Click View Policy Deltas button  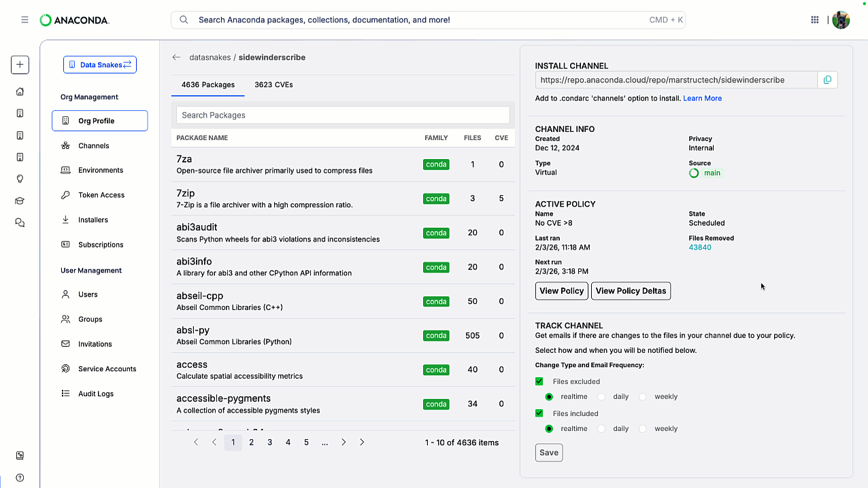point(631,291)
